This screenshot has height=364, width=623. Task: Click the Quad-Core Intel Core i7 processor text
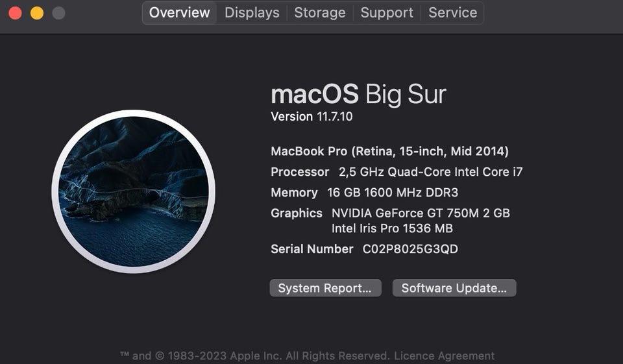[x=430, y=172]
